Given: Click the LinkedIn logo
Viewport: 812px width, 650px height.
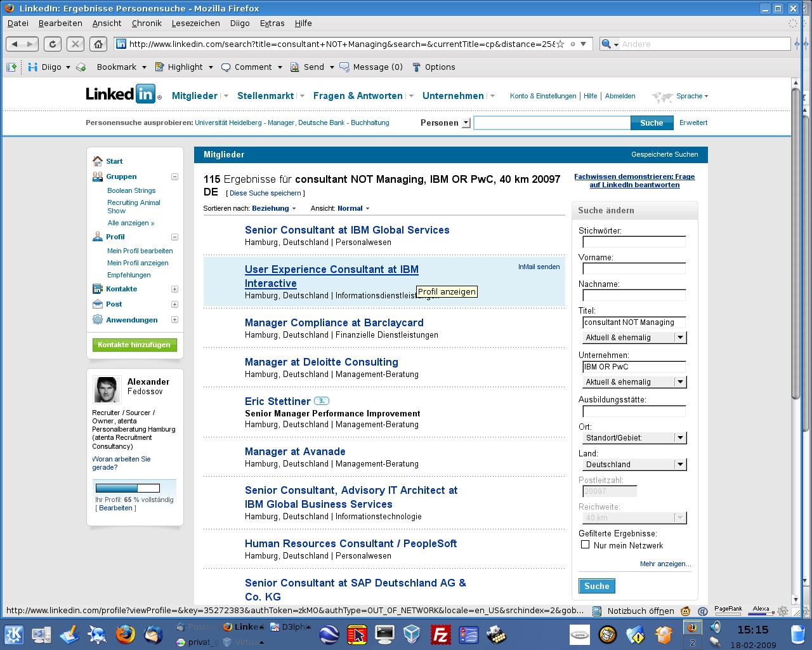Looking at the screenshot, I should [x=122, y=95].
